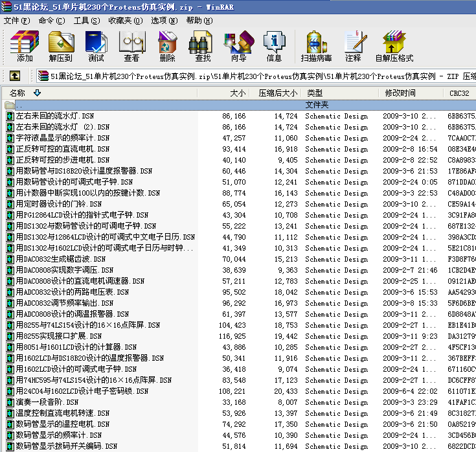Launch the 向导 (Wizard) tool
Viewport: 476px width, 452px height.
click(239, 46)
